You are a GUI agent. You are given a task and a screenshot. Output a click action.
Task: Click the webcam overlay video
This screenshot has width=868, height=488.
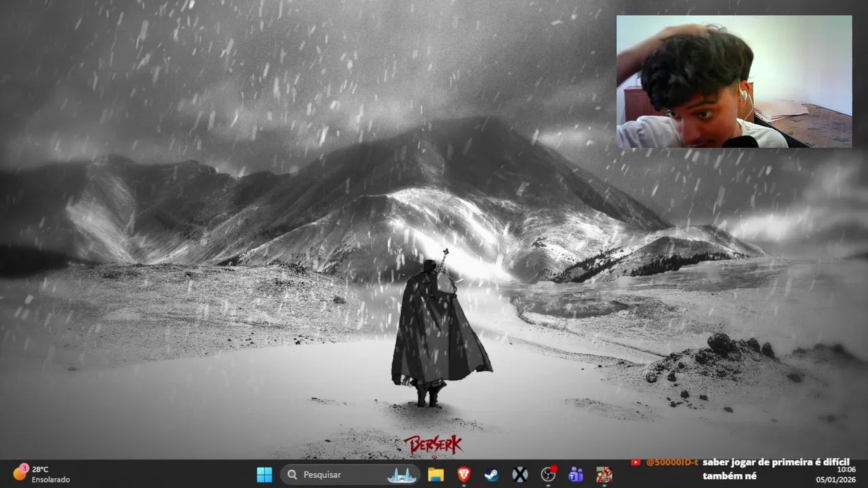tap(734, 81)
